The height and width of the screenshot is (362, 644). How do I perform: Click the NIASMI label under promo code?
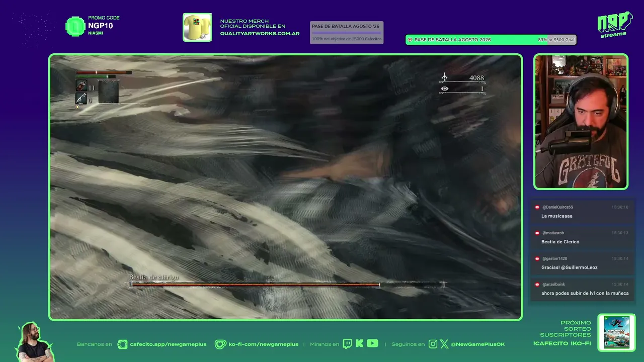(x=95, y=33)
